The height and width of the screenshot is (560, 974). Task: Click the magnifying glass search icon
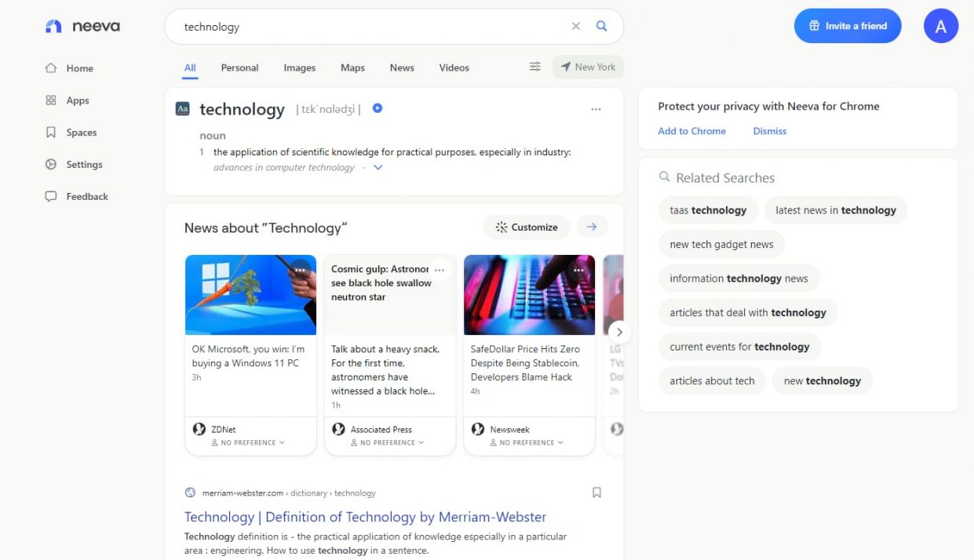click(x=602, y=27)
